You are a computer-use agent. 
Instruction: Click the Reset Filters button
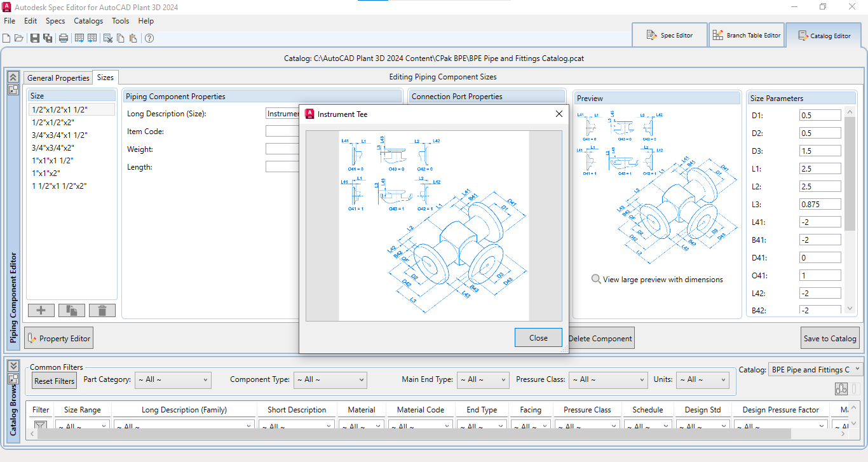55,381
